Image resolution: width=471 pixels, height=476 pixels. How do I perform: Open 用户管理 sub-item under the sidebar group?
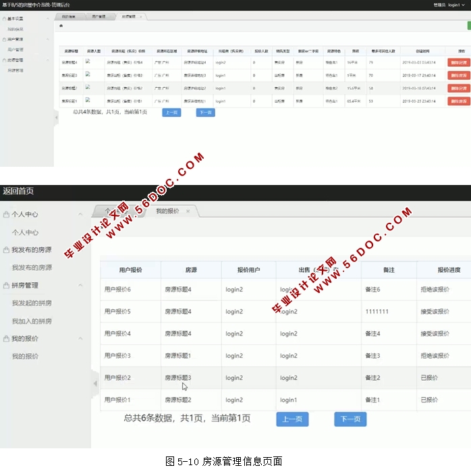click(x=15, y=49)
